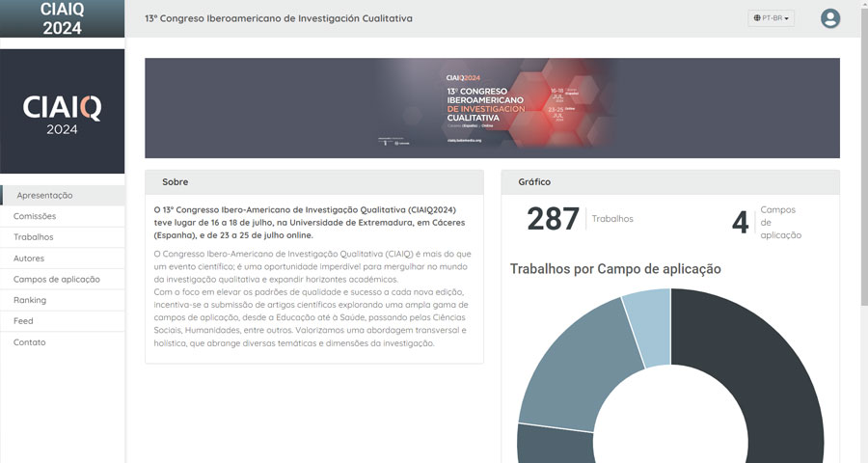868x463 pixels.
Task: Select Apresentação in the sidebar
Action: click(63, 196)
